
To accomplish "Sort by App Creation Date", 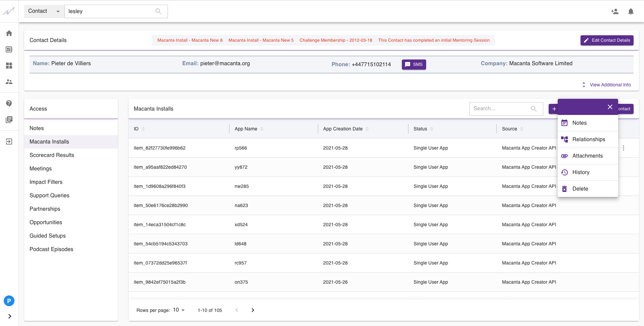I will pos(367,129).
